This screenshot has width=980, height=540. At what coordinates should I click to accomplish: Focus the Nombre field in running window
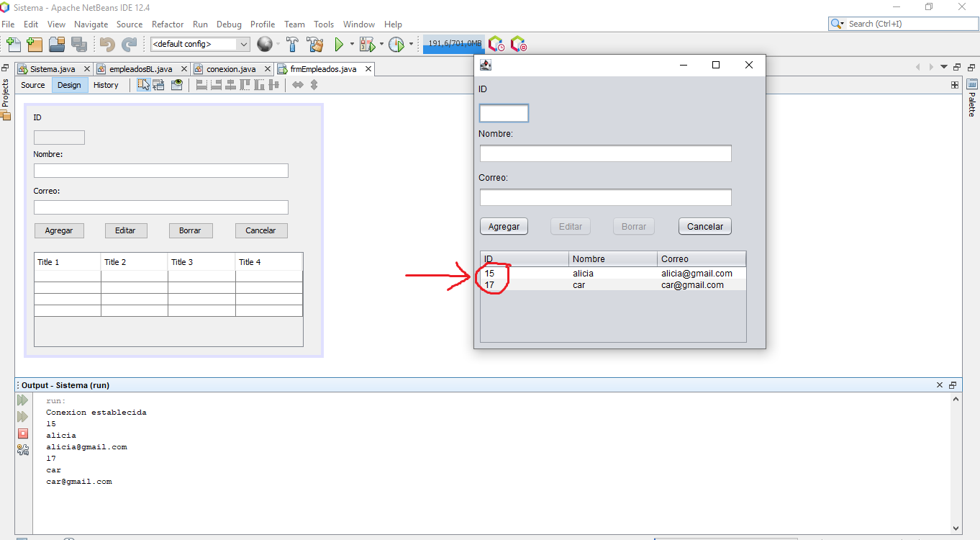click(x=606, y=153)
